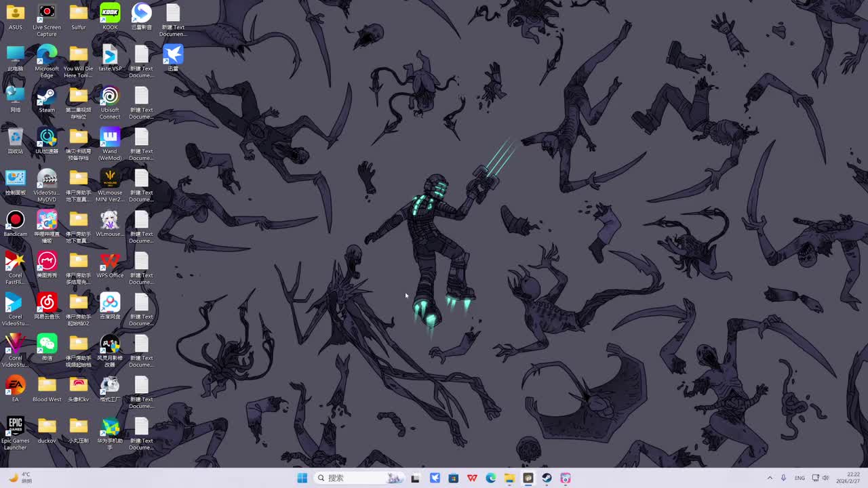Select the UU加速器 shortcut

point(47,141)
